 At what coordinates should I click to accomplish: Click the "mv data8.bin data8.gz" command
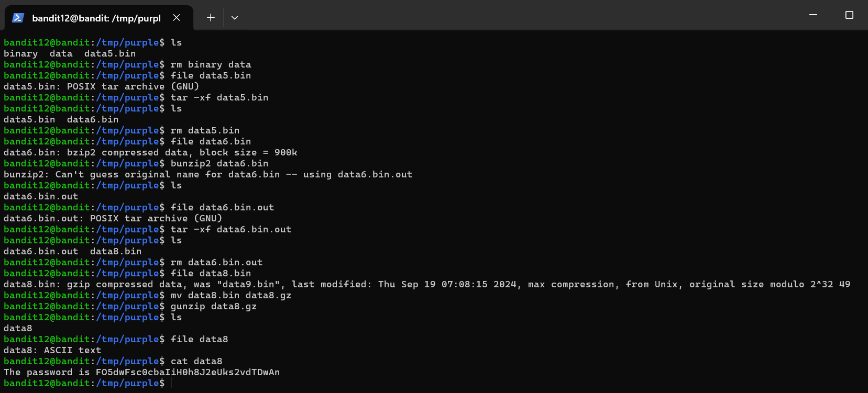point(230,296)
